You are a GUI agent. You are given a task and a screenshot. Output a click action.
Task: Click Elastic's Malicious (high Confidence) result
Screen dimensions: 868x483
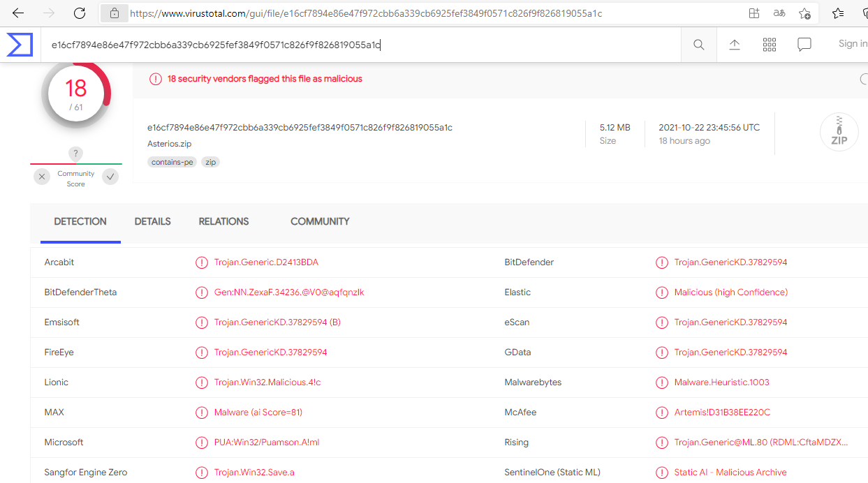click(x=731, y=292)
